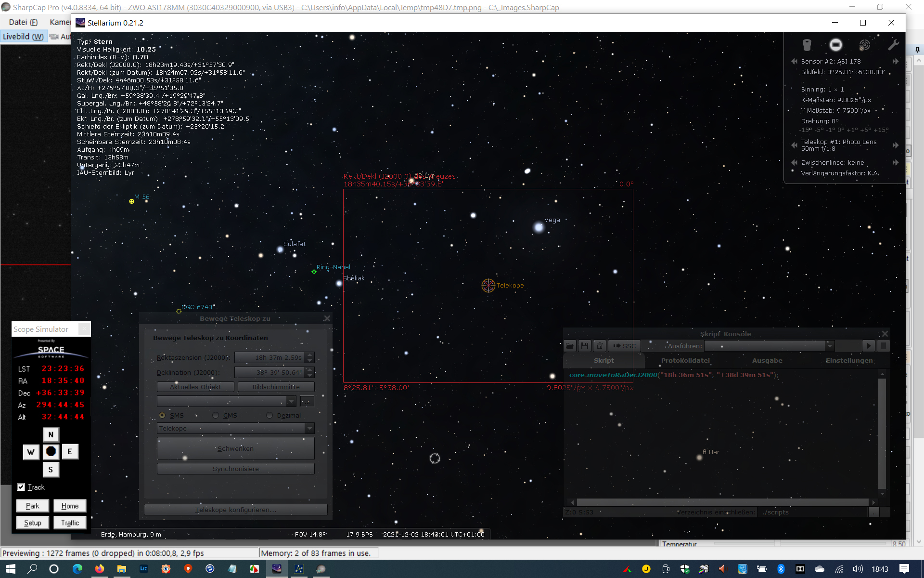Click Aktuelles Objekt button
Image resolution: width=924 pixels, height=578 pixels.
pyautogui.click(x=195, y=387)
